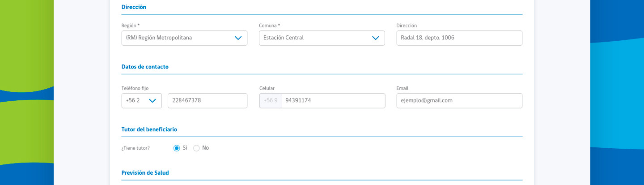Click the chevron arrow in Región field
This screenshot has width=644, height=185.
(238, 38)
